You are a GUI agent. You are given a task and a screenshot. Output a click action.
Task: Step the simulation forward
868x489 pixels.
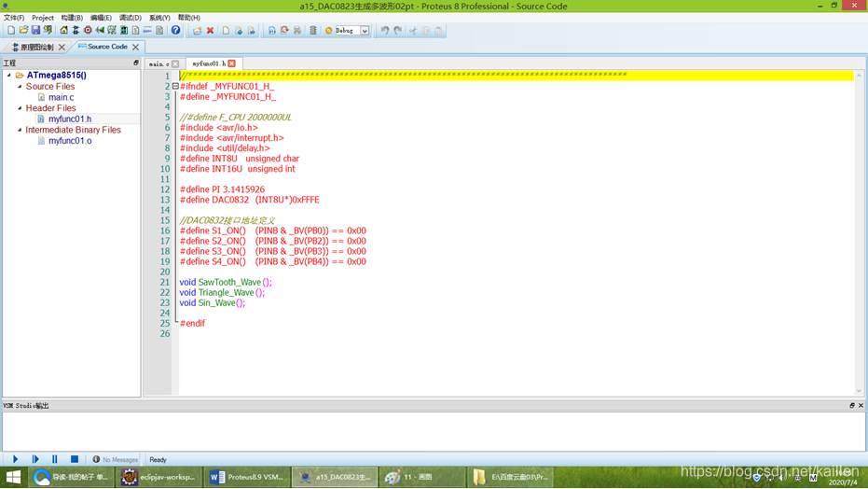coord(35,459)
